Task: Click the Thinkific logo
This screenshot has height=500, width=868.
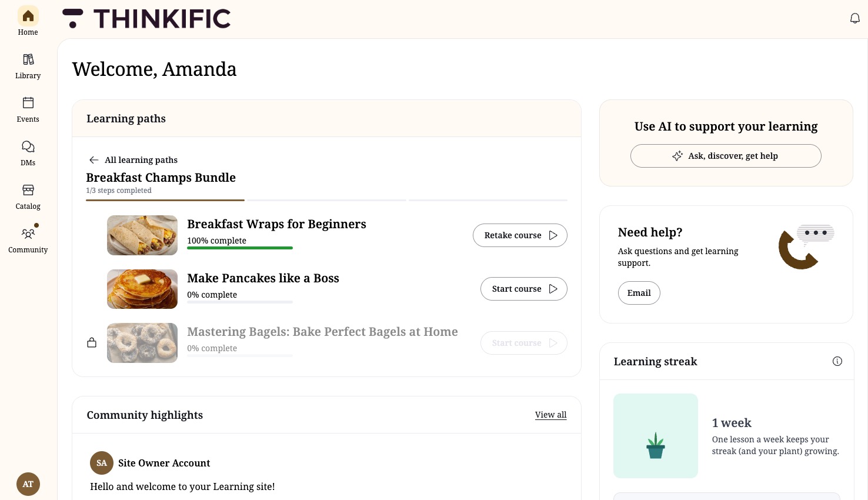Action: coord(146,19)
